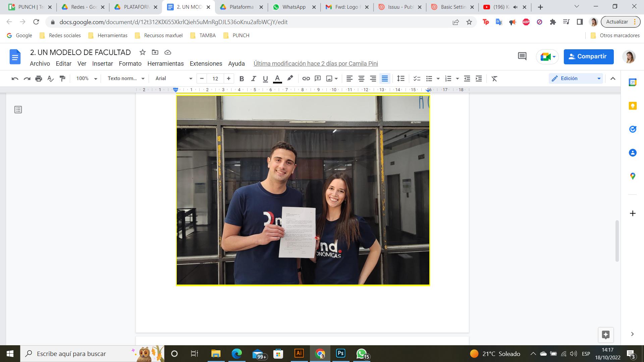Open the document outline panel icon
The image size is (644, 362).
tap(18, 110)
